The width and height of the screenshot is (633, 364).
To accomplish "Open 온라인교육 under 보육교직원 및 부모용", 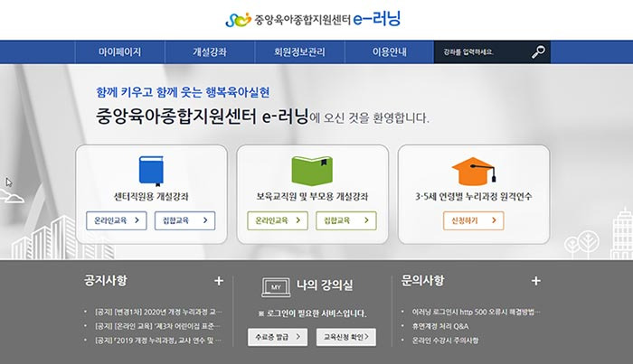I will [278, 220].
